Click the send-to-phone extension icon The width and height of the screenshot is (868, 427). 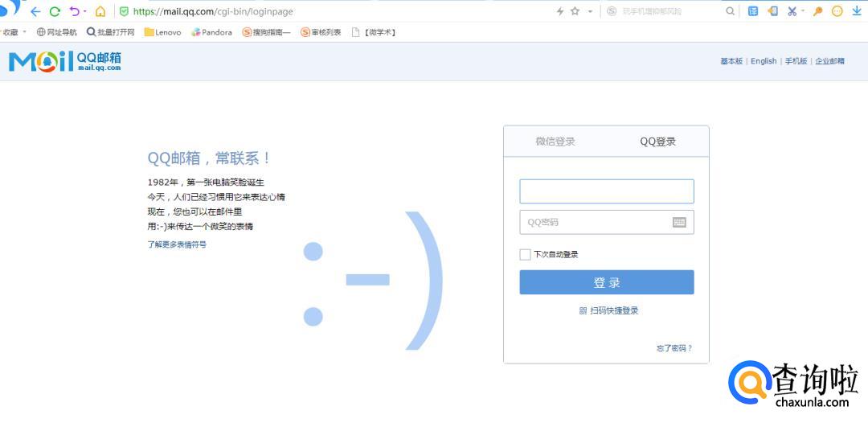click(x=773, y=11)
